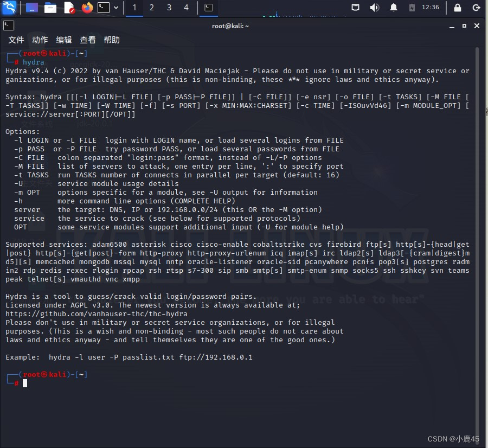
Task: Click the 'Licensed under AGPL v3.0' text
Action: (59, 305)
